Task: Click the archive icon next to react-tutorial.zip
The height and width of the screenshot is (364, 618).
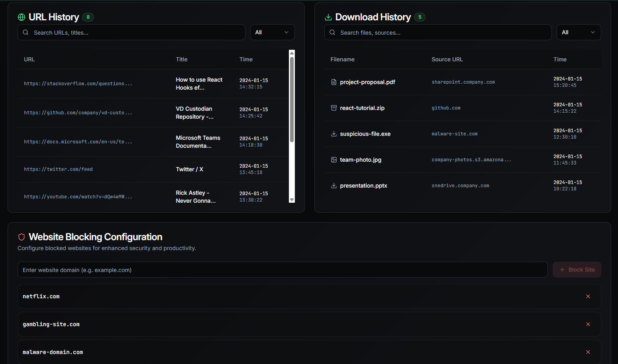Action: click(334, 108)
